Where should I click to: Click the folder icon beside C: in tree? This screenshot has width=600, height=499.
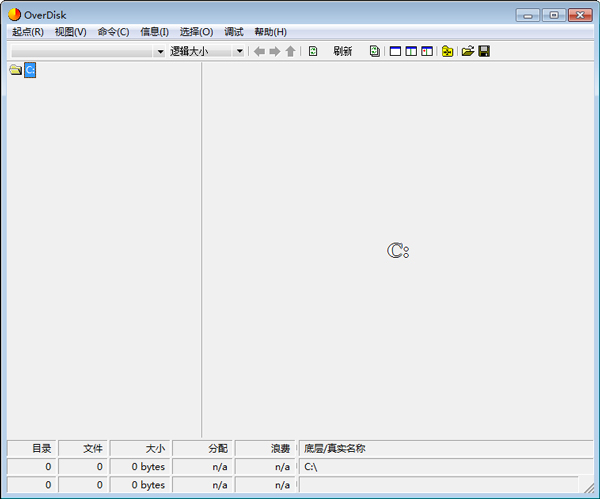16,70
